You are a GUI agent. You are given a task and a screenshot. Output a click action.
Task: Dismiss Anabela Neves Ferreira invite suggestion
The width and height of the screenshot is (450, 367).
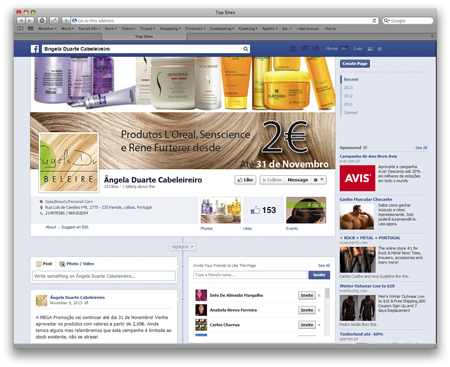(319, 310)
